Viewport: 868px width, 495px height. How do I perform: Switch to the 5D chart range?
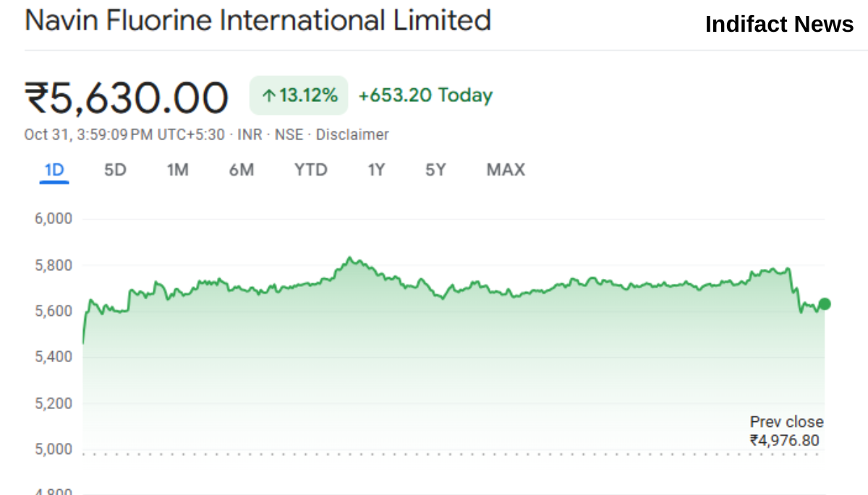click(115, 171)
